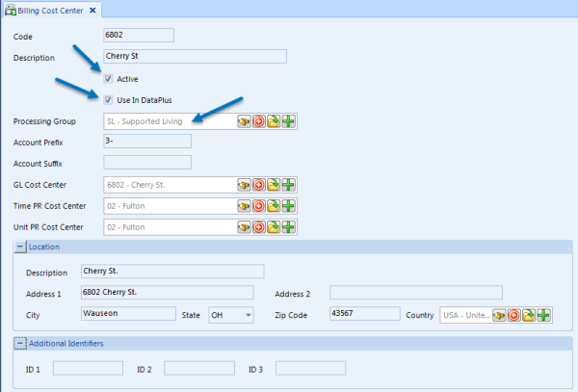Viewport: 578px width, 392px height.
Task: Add new Unit PR Cost Center
Action: tap(288, 226)
